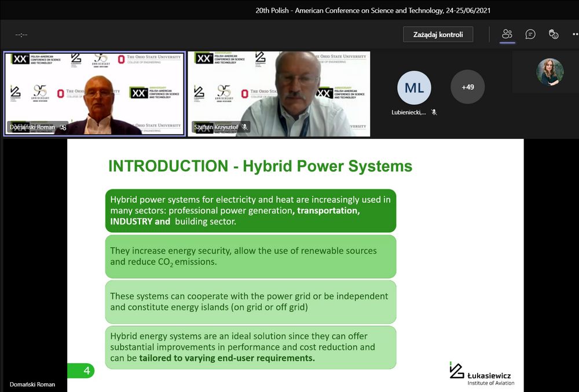Select the ML participant avatar

click(414, 87)
